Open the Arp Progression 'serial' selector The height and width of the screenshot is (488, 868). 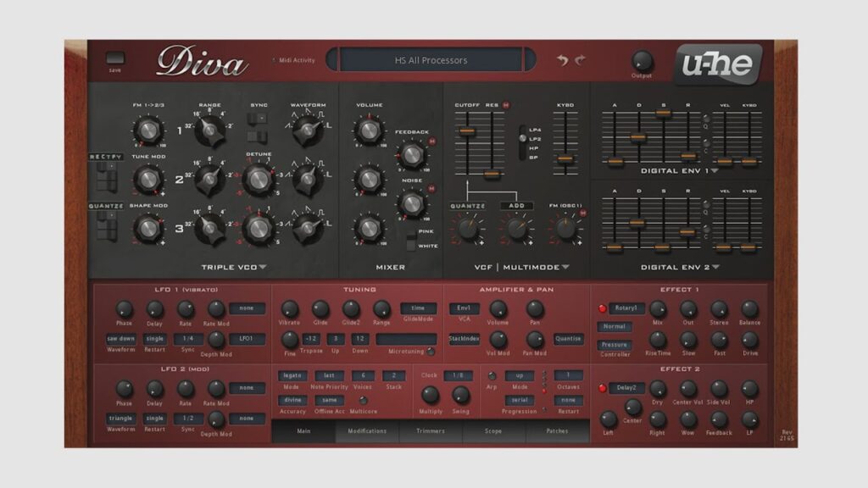pos(520,400)
